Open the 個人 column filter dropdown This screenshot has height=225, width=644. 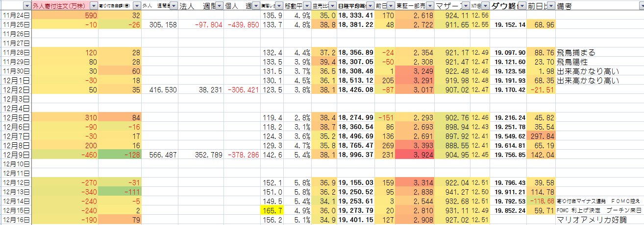[256, 6]
